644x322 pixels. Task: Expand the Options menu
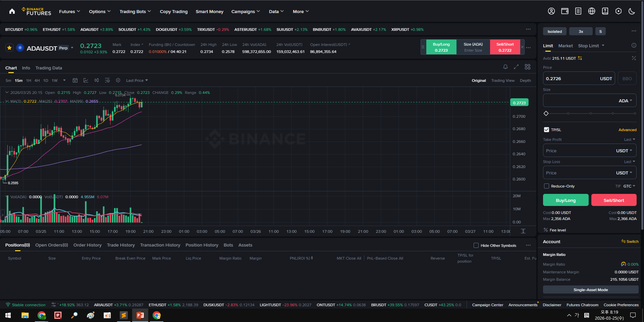100,11
